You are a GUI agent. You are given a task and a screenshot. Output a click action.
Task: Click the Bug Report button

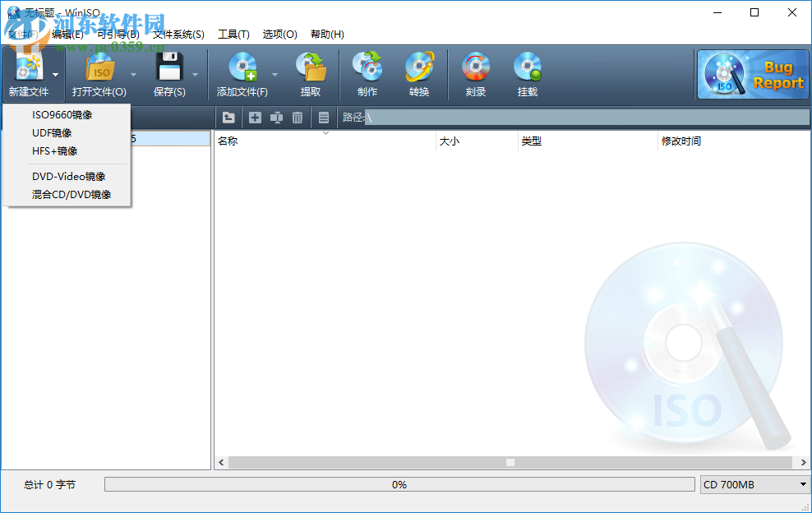(x=753, y=74)
